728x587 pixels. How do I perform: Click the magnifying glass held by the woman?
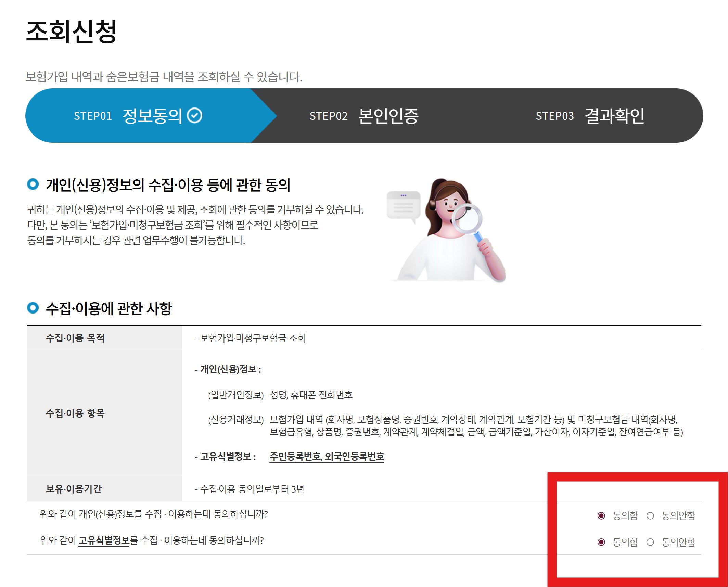click(x=467, y=218)
